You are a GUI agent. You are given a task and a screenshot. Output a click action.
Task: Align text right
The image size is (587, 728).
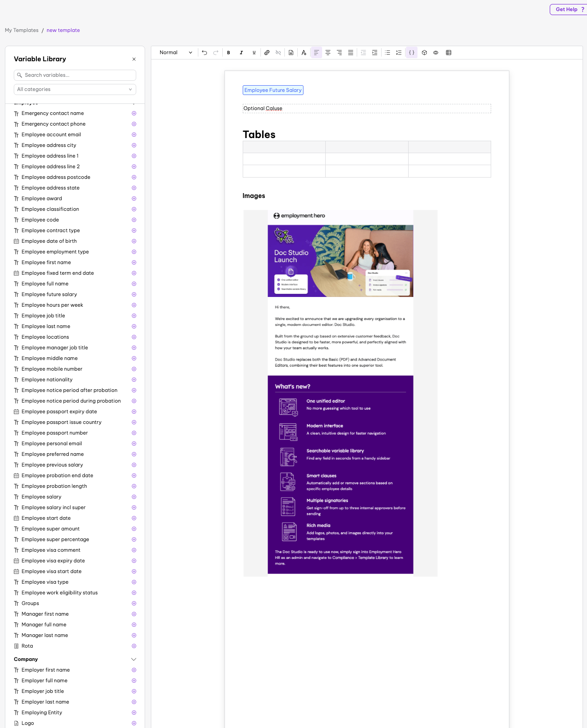pyautogui.click(x=339, y=52)
